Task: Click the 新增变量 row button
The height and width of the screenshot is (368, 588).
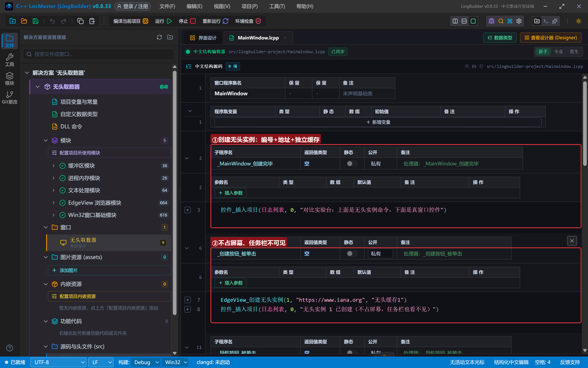Action: [378, 122]
